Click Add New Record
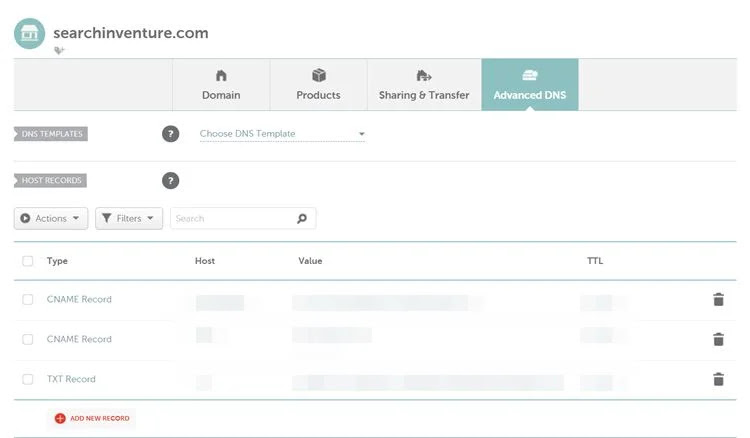 92,418
